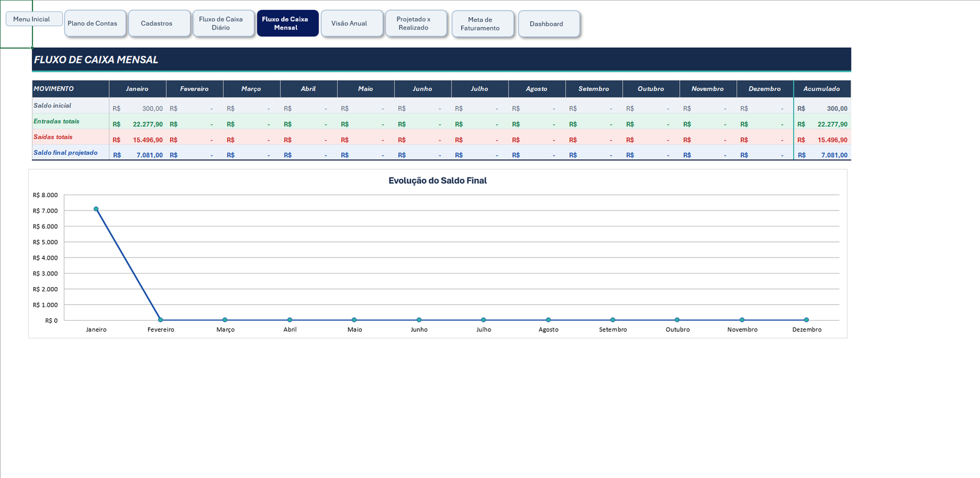
Task: Select the Junho data point on the chart
Action: click(x=419, y=320)
